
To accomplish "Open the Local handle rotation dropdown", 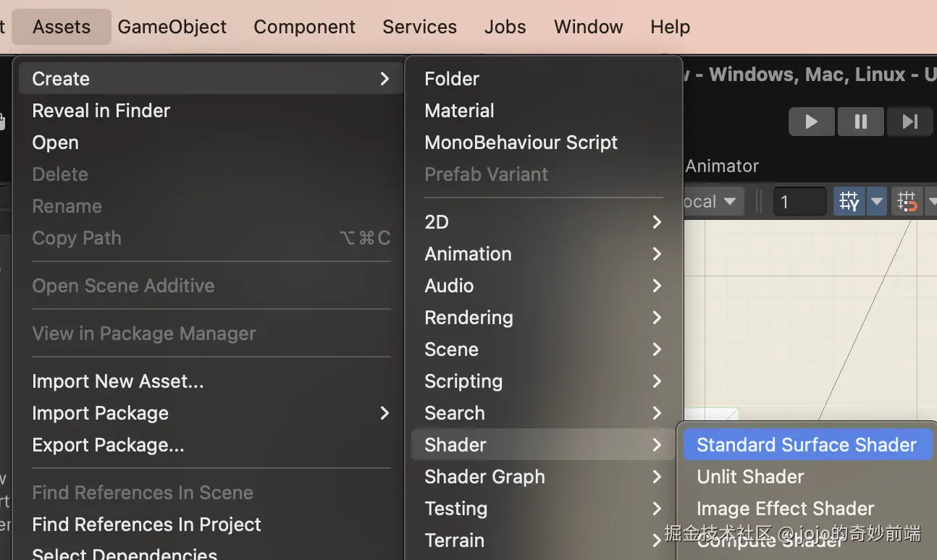I will click(x=711, y=201).
